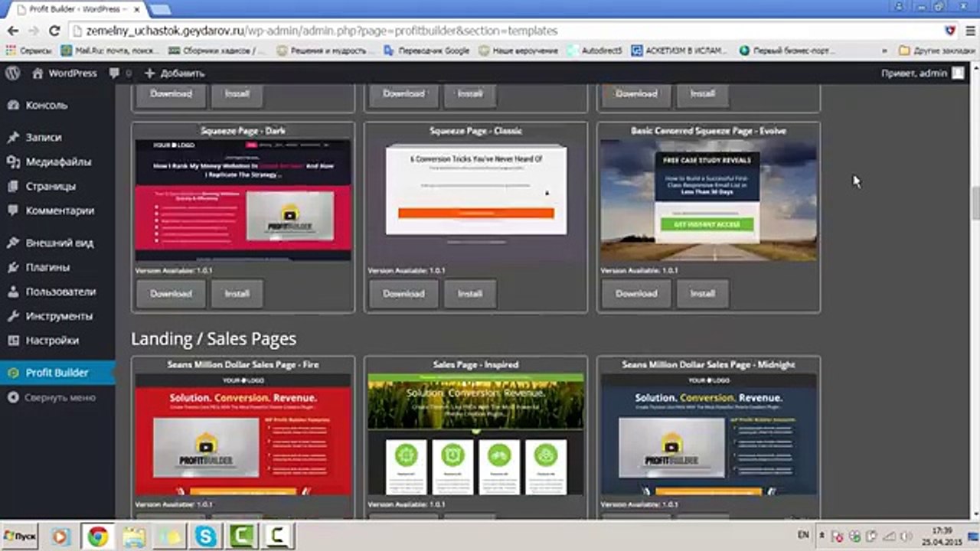The height and width of the screenshot is (551, 980).
Task: Open the АСКЕТИЗМ В ИСЛАМ bookmark
Action: coord(679,51)
